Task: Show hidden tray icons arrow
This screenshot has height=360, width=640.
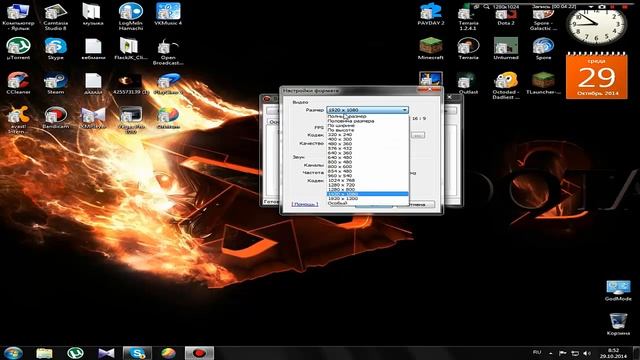Action: pyautogui.click(x=551, y=353)
